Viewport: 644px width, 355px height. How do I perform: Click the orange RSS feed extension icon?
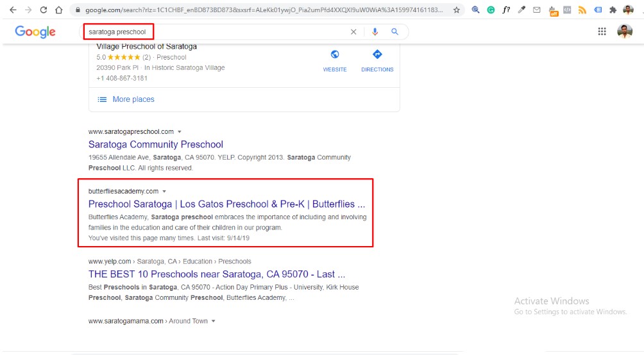click(x=582, y=10)
